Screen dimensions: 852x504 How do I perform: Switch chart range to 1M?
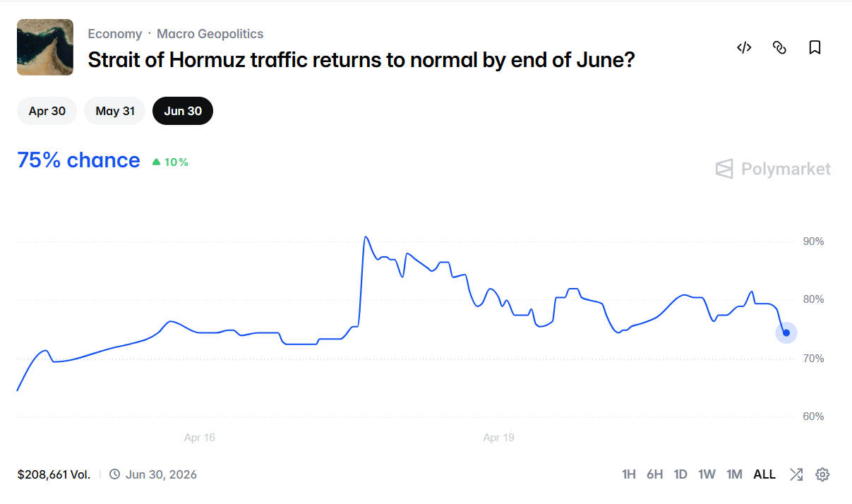click(734, 474)
